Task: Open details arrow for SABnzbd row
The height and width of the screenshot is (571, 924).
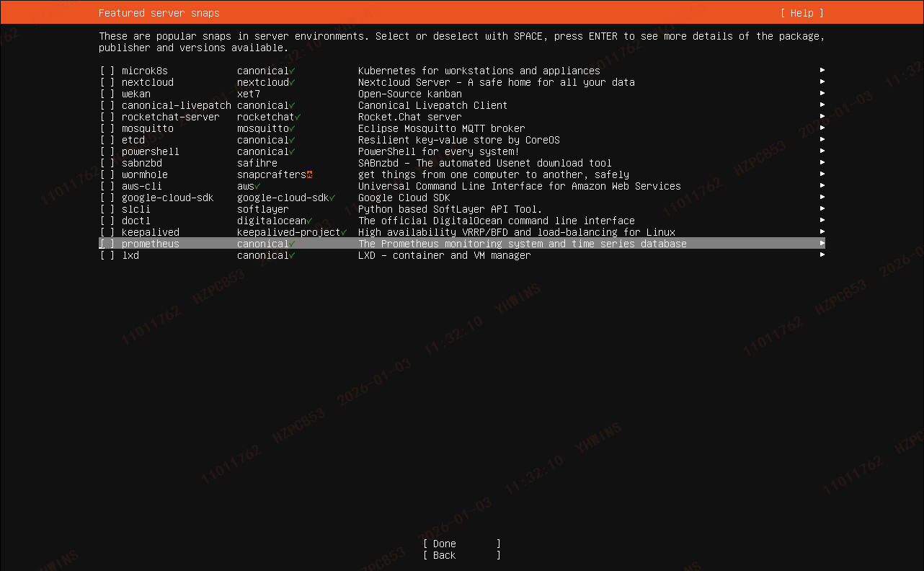Action: click(x=822, y=163)
